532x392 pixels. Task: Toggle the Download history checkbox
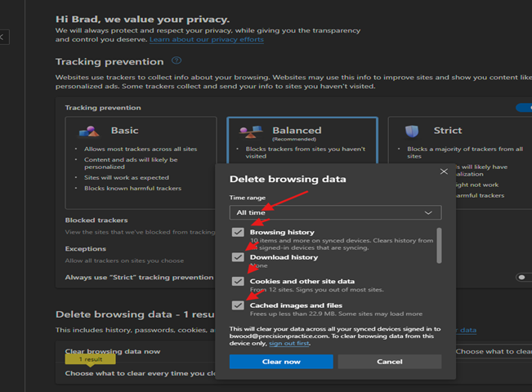(238, 257)
